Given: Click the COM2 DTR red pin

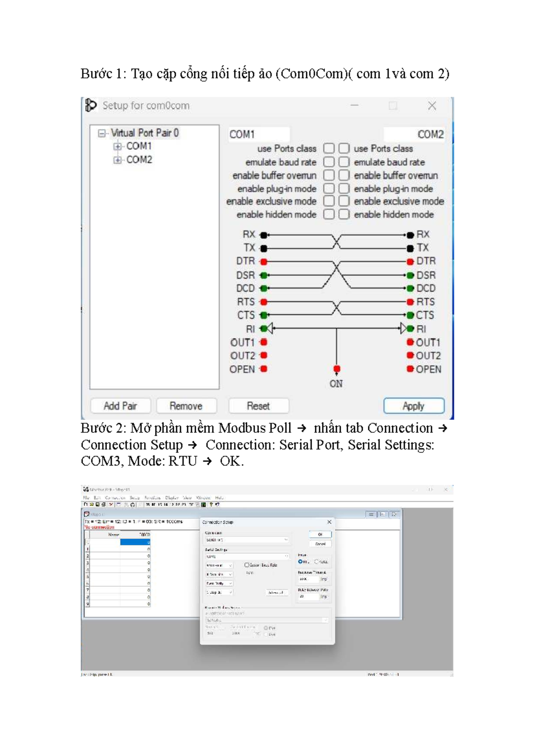Looking at the screenshot, I should click(x=410, y=262).
